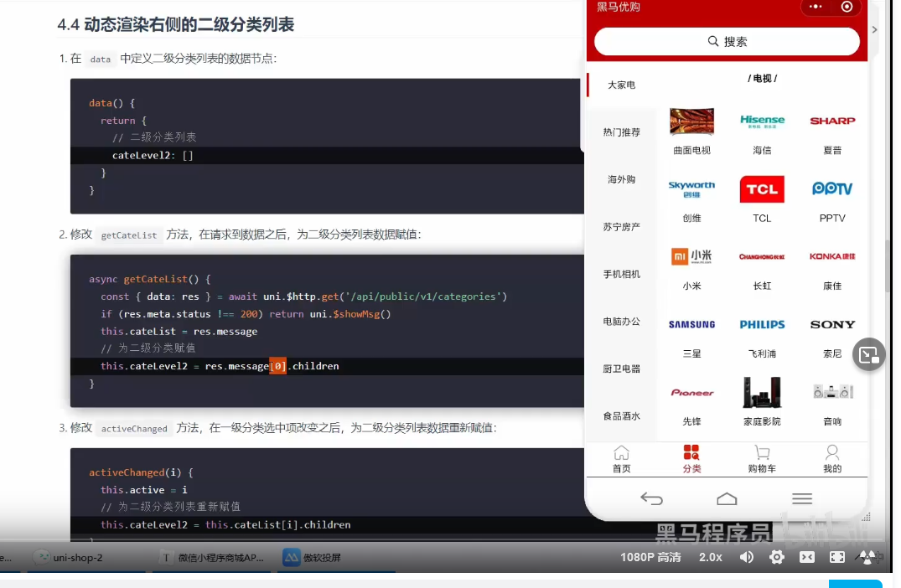Select 电脑办公 category
The image size is (901, 588).
[621, 322]
